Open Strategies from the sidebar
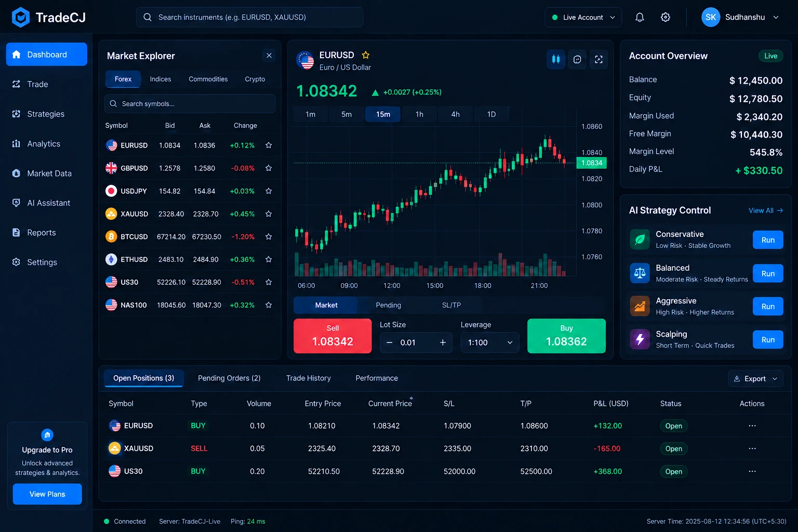The width and height of the screenshot is (798, 532). coord(46,114)
